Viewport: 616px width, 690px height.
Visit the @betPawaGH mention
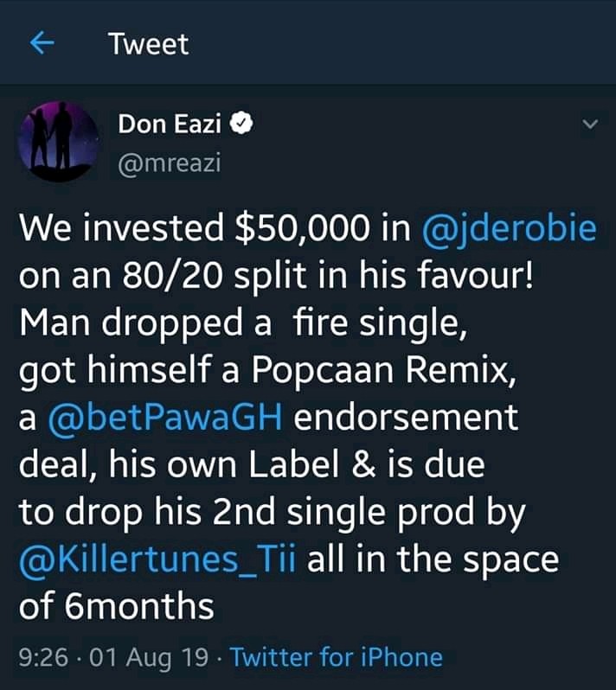point(165,417)
